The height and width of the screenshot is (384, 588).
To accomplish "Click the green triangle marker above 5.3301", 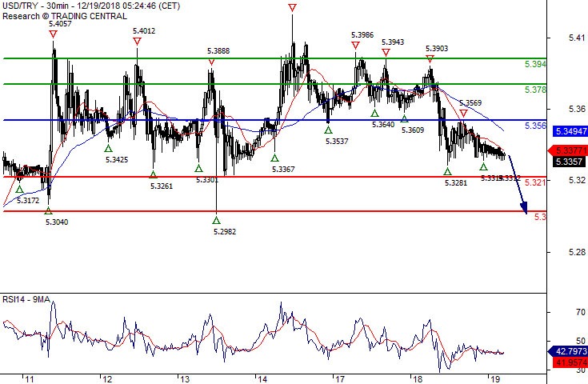I will coord(198,168).
